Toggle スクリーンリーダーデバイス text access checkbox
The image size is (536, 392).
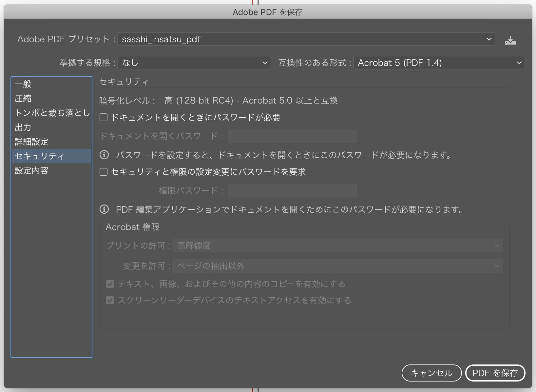(x=110, y=300)
